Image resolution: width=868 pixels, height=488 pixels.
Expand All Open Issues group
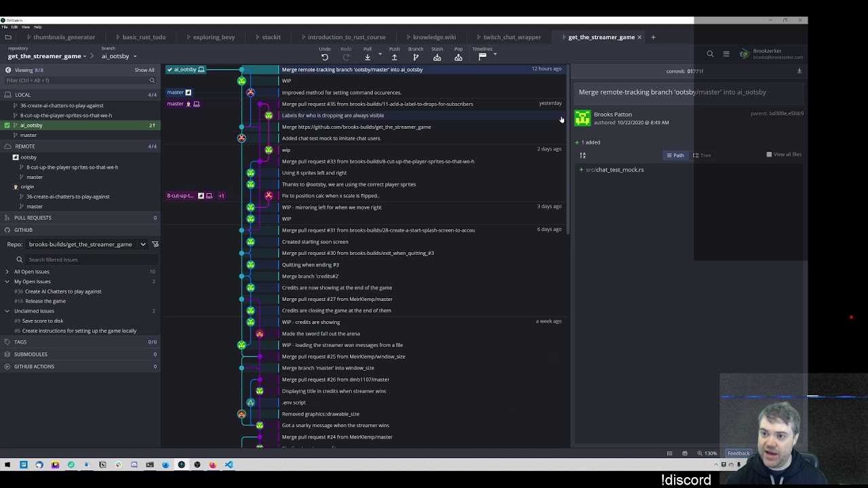coord(7,272)
